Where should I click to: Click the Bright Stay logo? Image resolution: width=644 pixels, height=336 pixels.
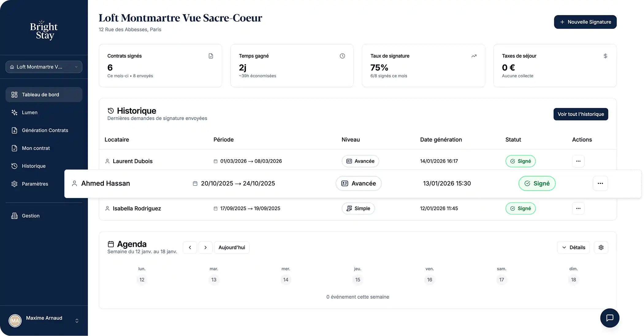coord(44,30)
